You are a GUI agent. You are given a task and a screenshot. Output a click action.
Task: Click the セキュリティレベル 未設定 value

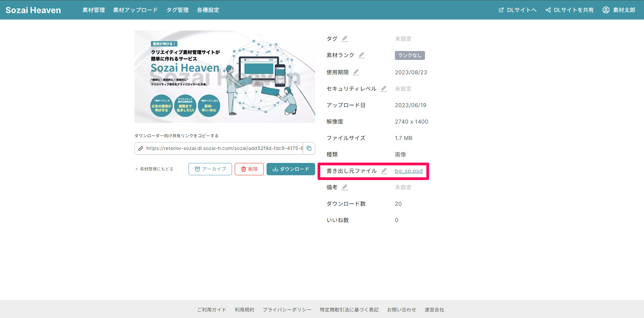403,89
